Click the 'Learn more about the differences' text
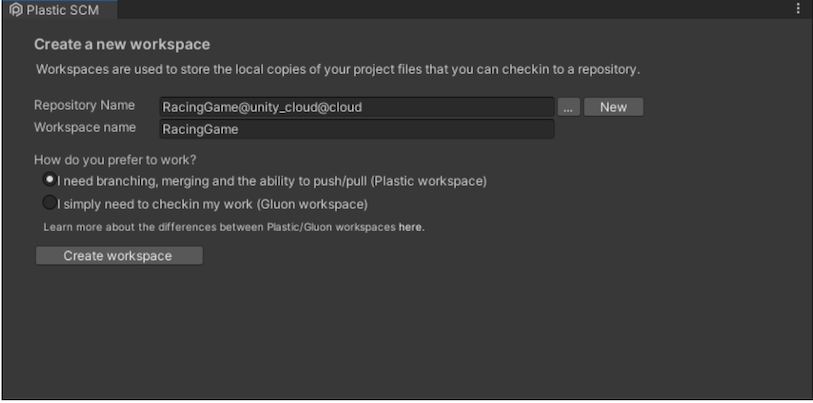 (x=220, y=227)
